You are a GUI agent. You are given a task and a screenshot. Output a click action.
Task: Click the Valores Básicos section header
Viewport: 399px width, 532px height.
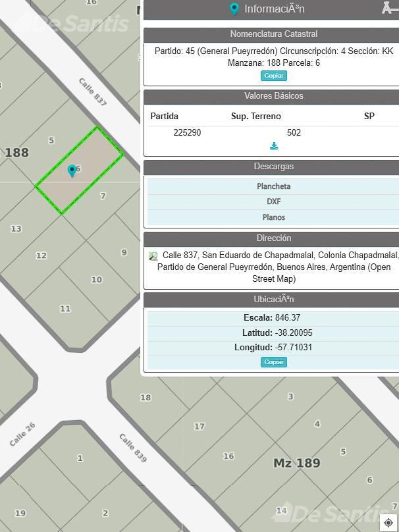[273, 96]
